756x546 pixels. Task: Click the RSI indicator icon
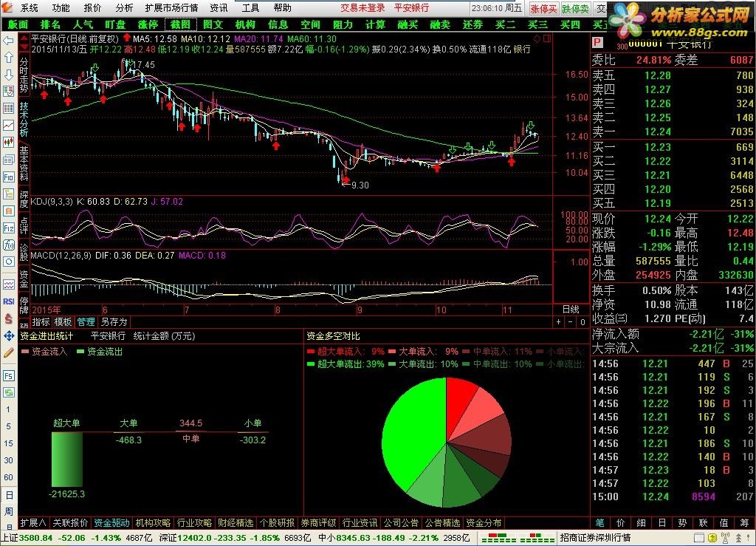coord(8,301)
